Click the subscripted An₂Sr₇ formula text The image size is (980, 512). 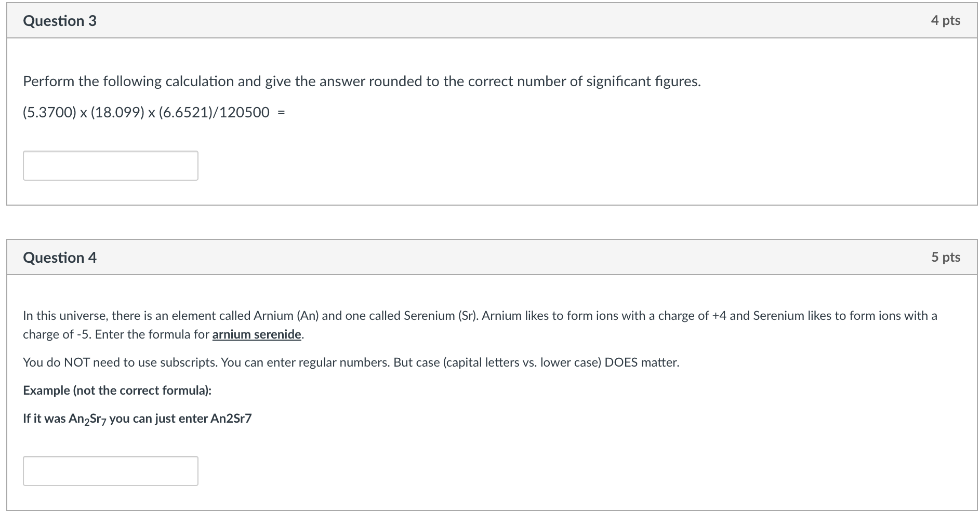click(x=87, y=419)
